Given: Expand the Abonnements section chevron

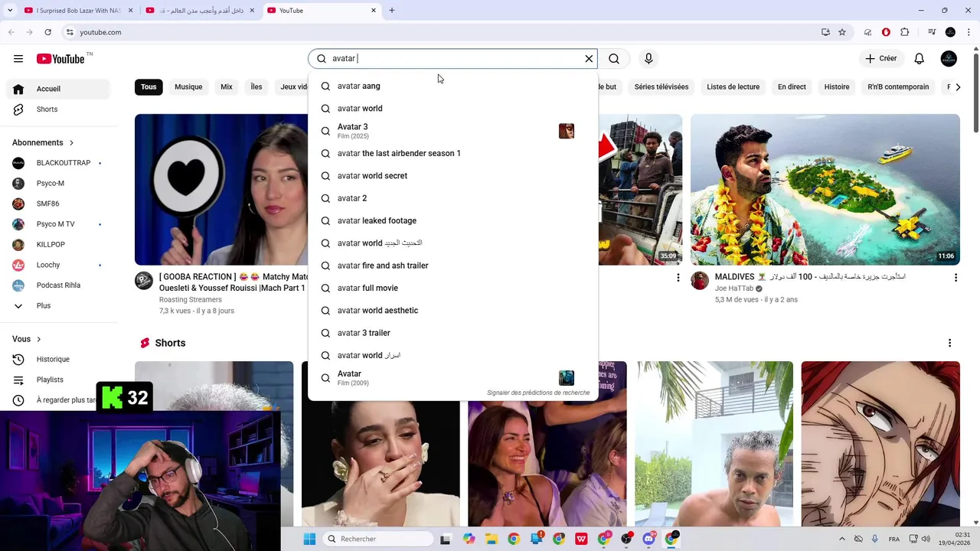Looking at the screenshot, I should [x=72, y=142].
